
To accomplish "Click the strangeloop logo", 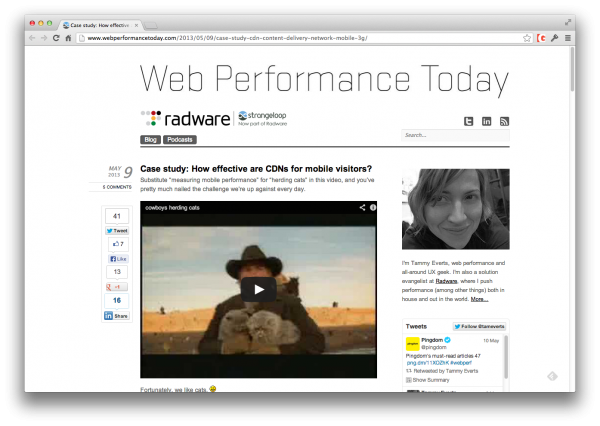I will (262, 118).
